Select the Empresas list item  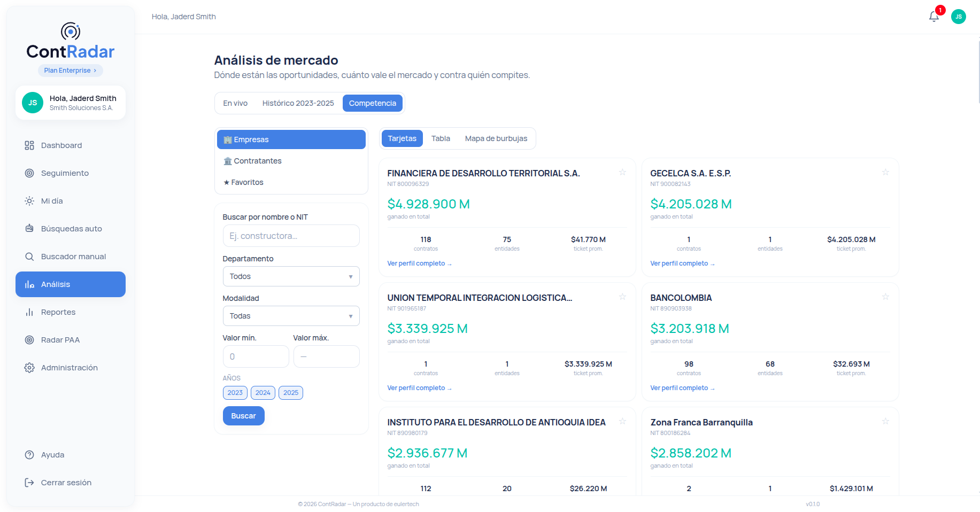click(291, 139)
